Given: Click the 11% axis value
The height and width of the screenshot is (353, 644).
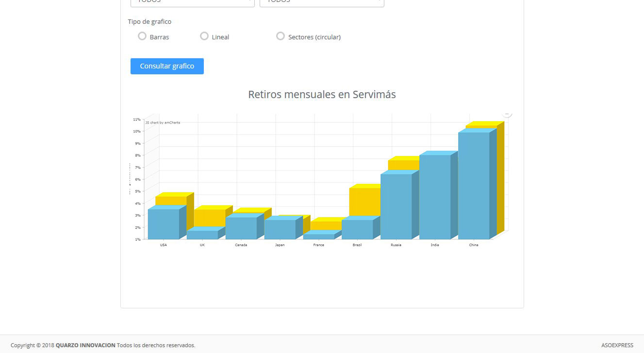Looking at the screenshot, I should [136, 119].
